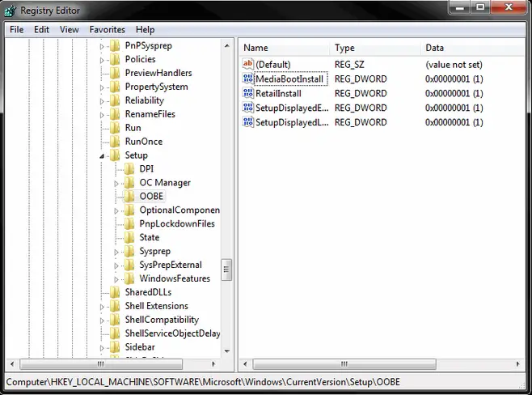The image size is (532, 395).
Task: Click the PropertySystem folder icon
Action: (116, 87)
